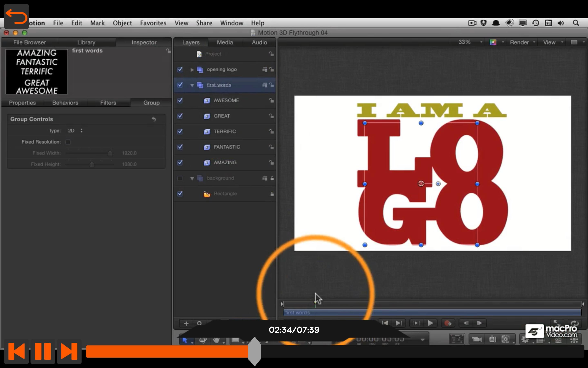Unlock the Rectangle layer padlock
The height and width of the screenshot is (368, 588).
pos(272,194)
